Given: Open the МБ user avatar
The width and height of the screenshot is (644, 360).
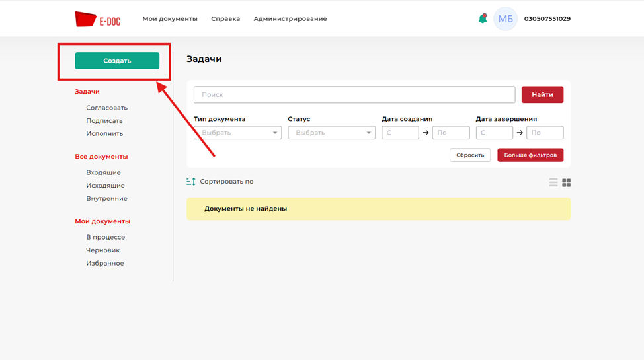Looking at the screenshot, I should tap(505, 19).
